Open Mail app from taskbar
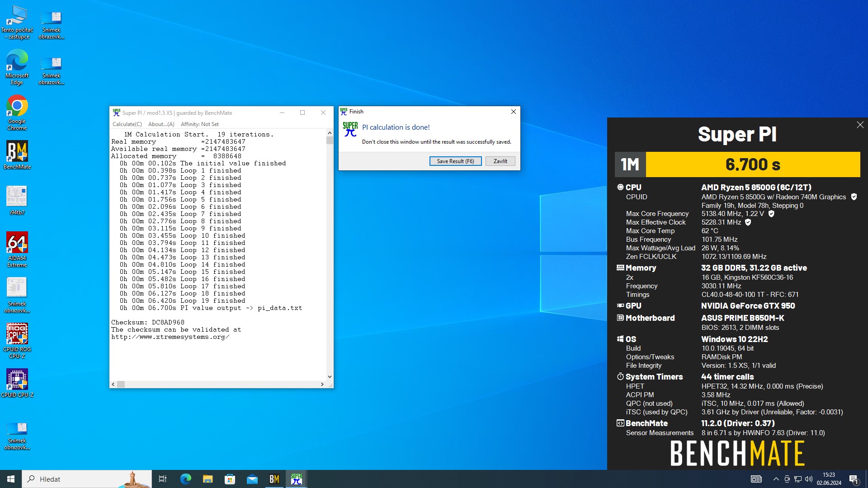The width and height of the screenshot is (868, 488). pos(252,479)
